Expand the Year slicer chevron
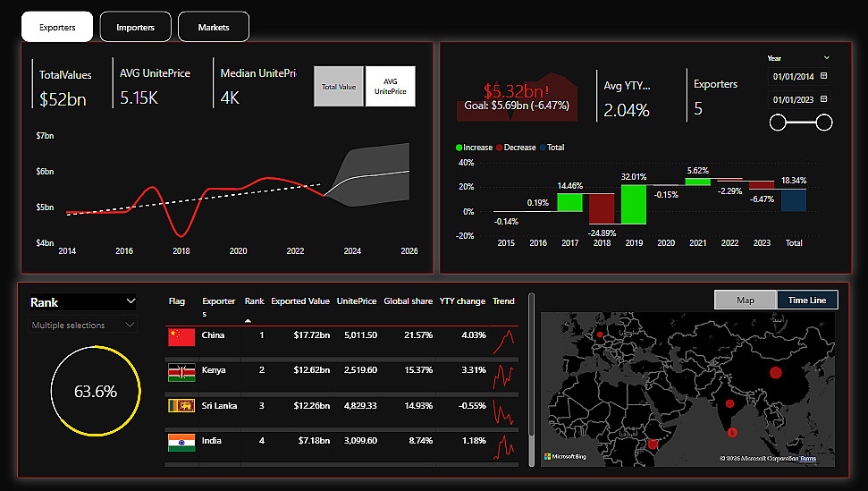Image resolution: width=868 pixels, height=491 pixels. (827, 57)
